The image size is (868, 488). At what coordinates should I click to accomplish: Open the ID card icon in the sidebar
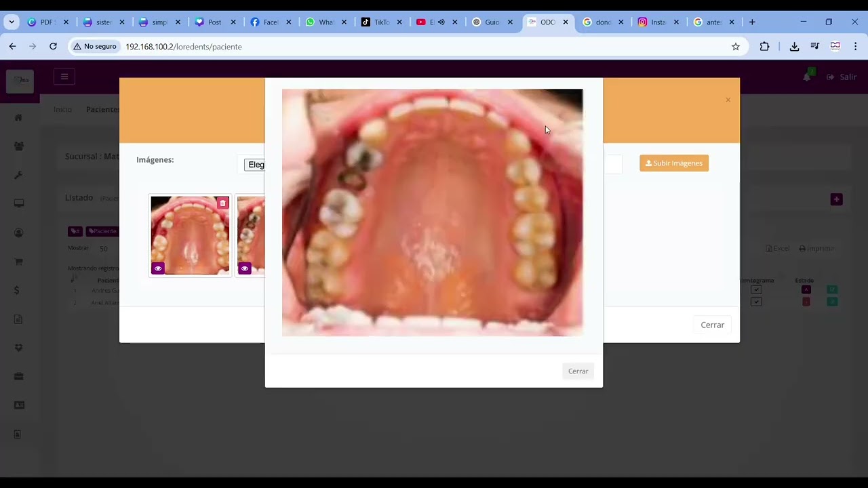(19, 405)
